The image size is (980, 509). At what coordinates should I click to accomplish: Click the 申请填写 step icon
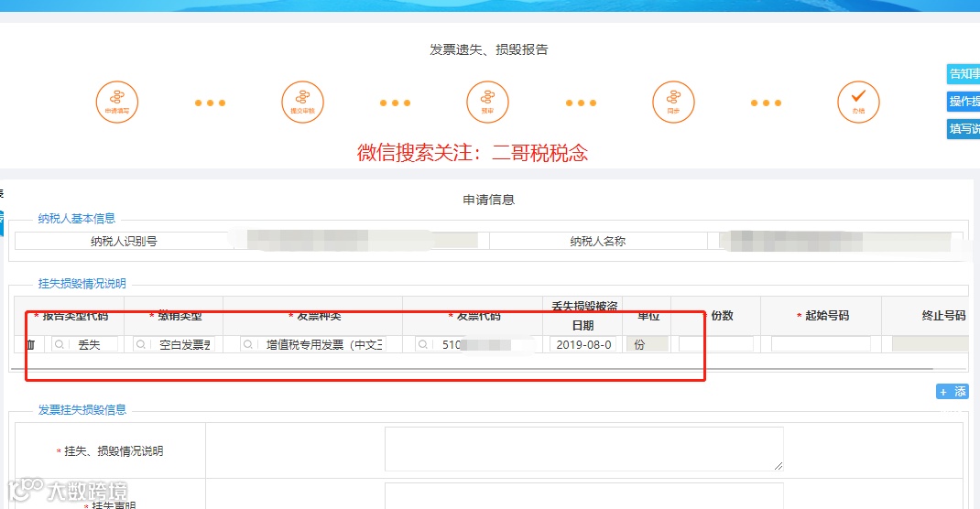coord(117,102)
